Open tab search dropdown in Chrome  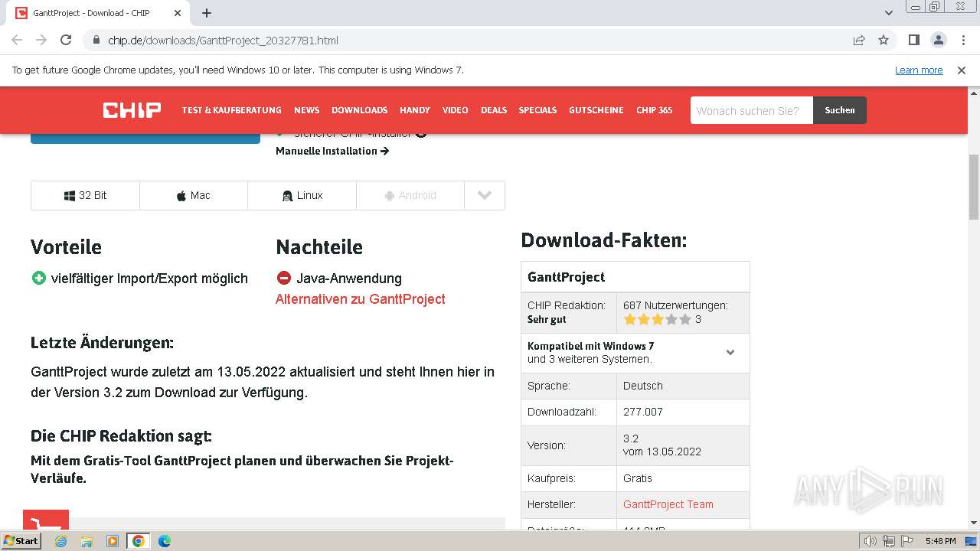point(889,13)
